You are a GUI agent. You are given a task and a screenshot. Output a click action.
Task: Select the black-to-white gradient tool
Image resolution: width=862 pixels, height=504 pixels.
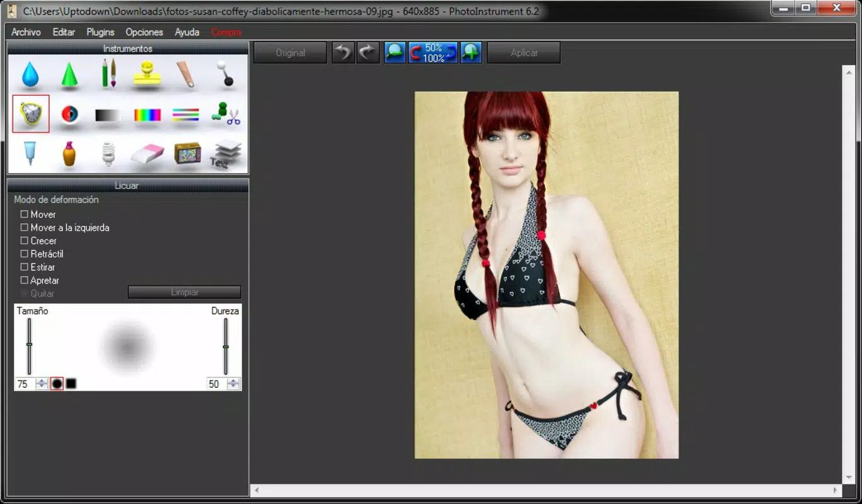pos(108,115)
